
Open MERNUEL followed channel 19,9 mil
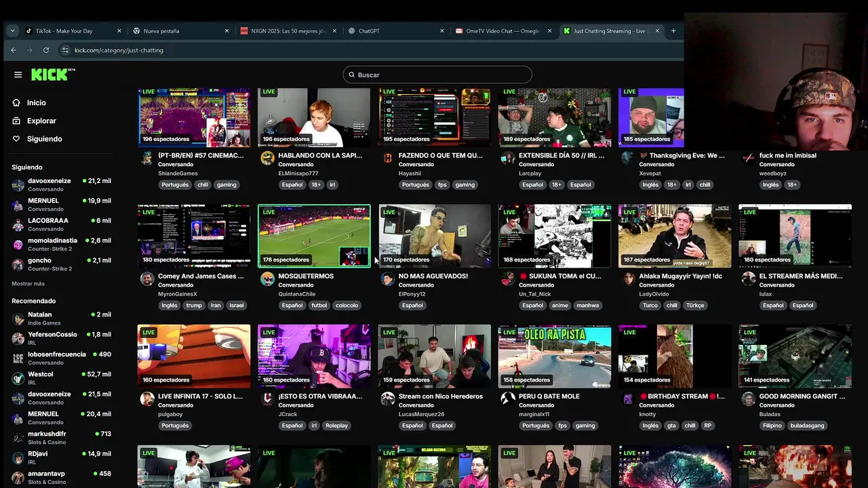coord(61,205)
